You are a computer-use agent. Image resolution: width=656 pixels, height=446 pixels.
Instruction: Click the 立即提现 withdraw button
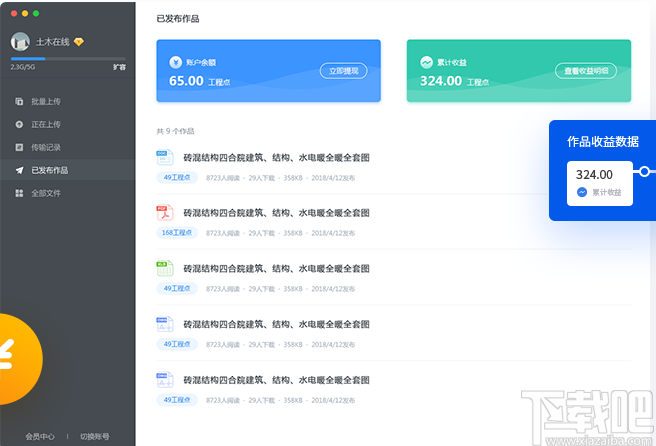coord(343,71)
